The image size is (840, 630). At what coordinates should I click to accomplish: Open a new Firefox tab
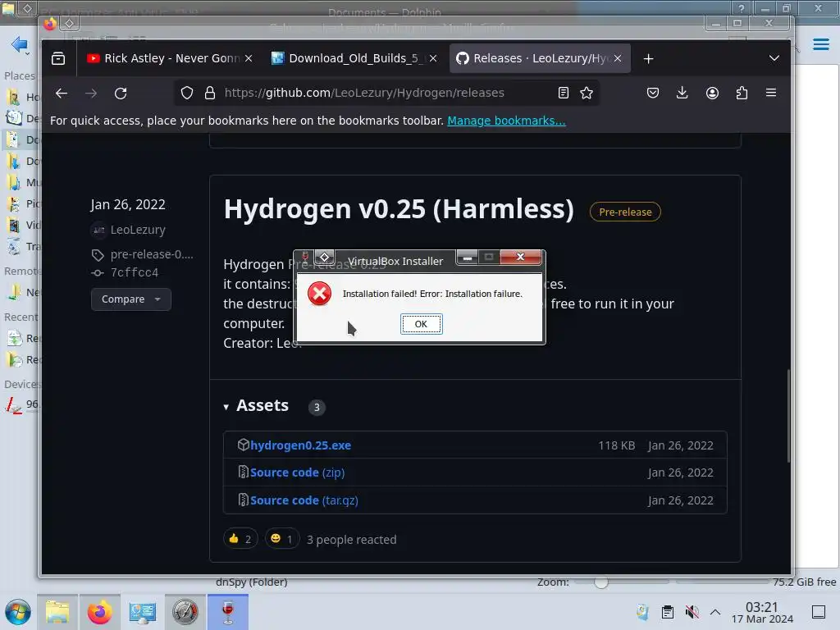pyautogui.click(x=648, y=58)
